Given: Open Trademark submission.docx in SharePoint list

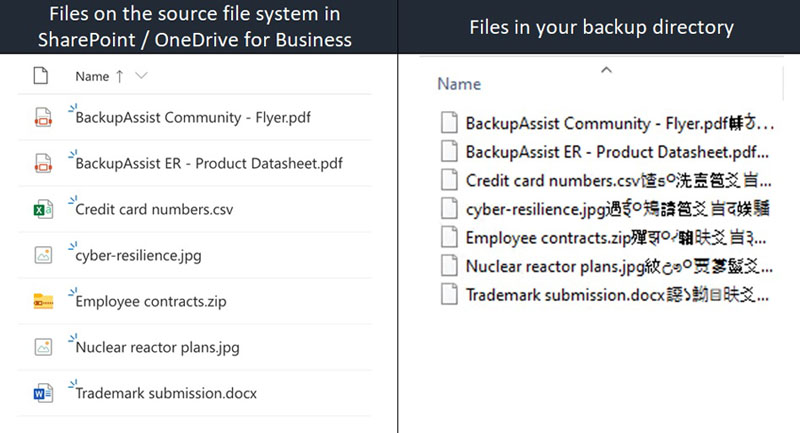Looking at the screenshot, I should click(166, 393).
